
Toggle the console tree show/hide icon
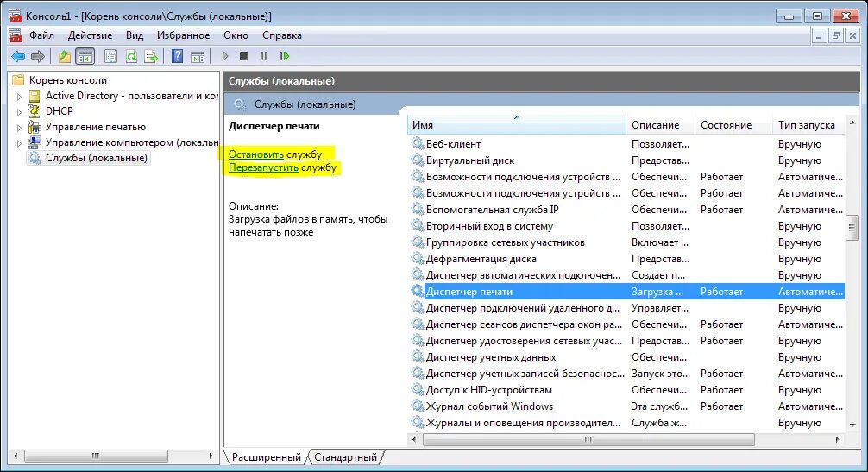pos(85,56)
